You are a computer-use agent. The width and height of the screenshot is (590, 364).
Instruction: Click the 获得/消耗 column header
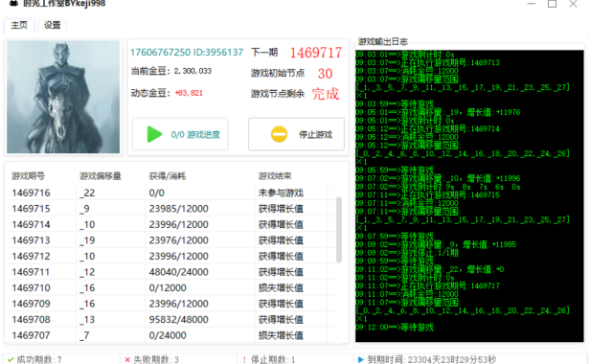point(168,176)
